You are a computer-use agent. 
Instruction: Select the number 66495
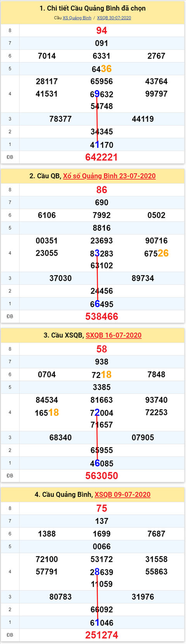click(102, 304)
